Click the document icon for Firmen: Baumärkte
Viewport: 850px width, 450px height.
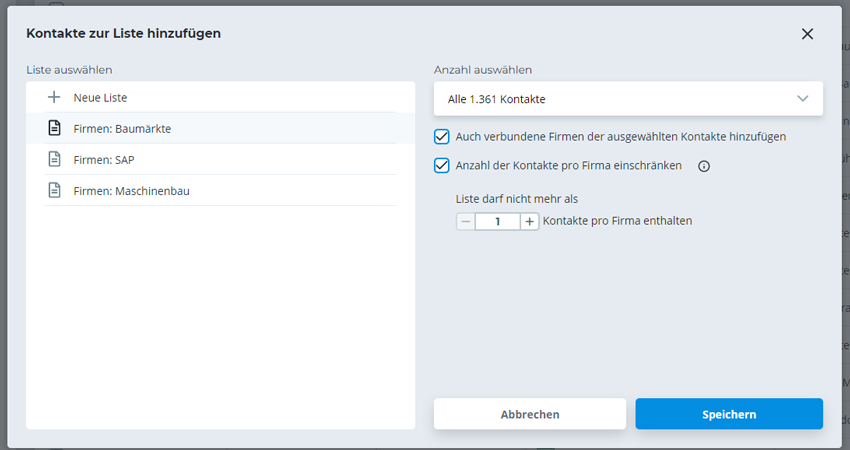click(54, 128)
